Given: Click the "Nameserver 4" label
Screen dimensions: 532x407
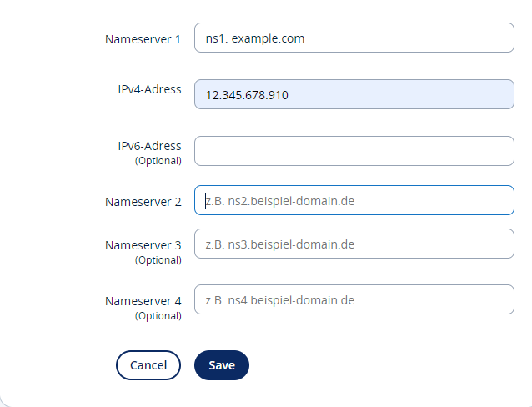Looking at the screenshot, I should 143,301.
